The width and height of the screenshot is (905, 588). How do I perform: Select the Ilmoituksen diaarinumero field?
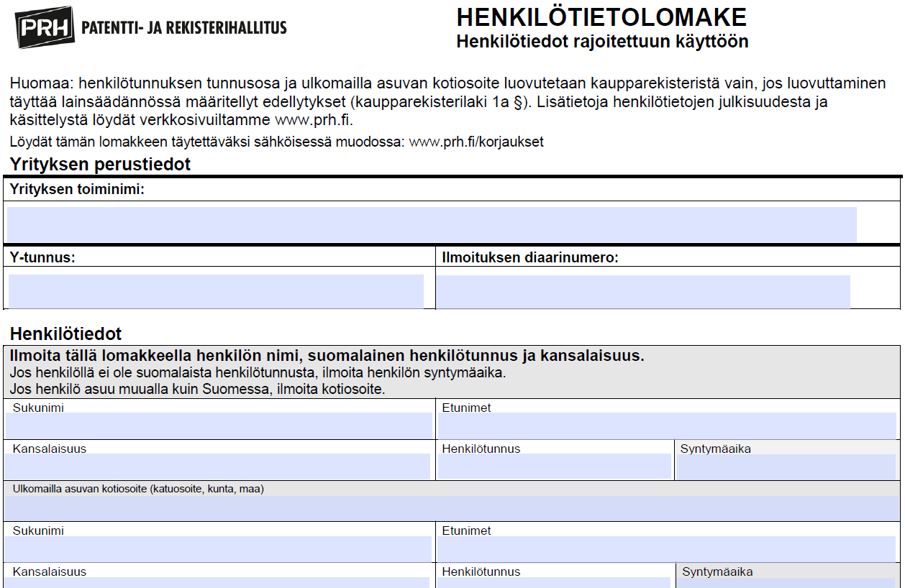click(x=644, y=292)
